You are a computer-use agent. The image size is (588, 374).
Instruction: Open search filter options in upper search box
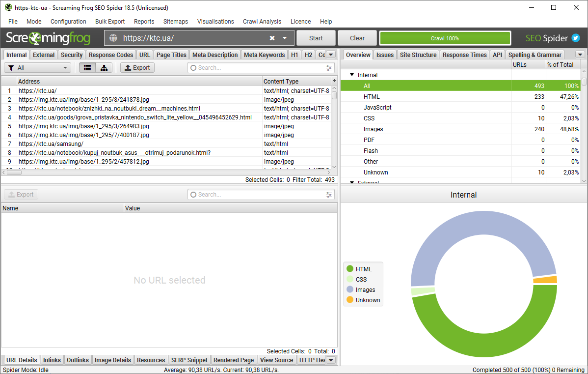pyautogui.click(x=329, y=68)
